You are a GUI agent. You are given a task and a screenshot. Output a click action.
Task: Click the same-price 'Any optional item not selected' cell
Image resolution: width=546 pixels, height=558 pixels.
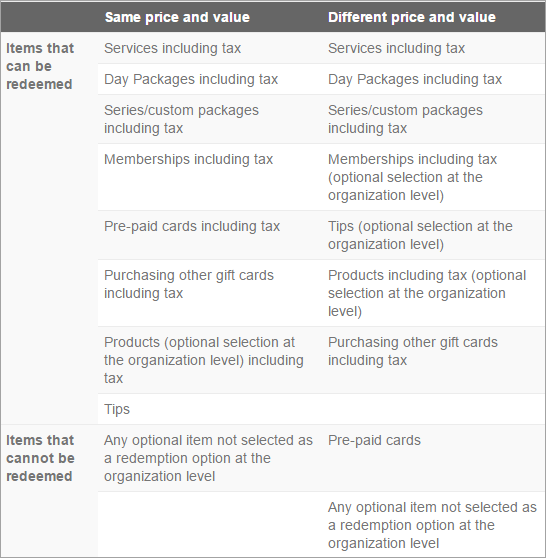[208, 458]
